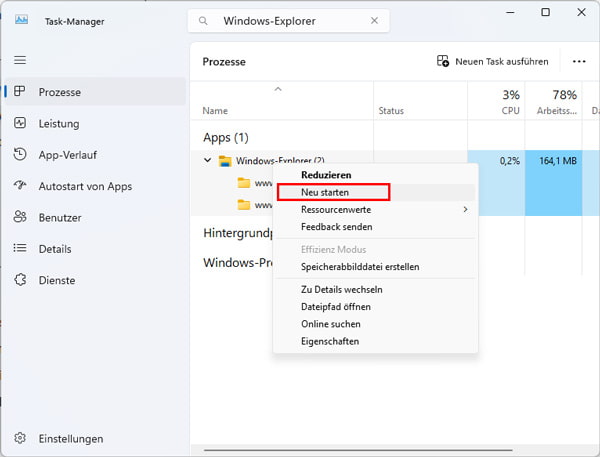600x457 pixels.
Task: Select Speicherabbilddatei erstellen
Action: pos(375,266)
